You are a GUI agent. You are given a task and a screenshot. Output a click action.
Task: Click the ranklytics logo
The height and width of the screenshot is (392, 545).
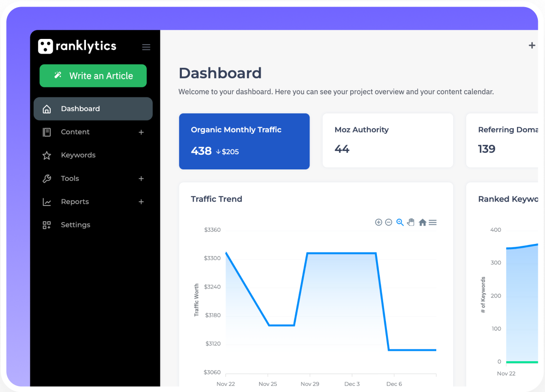(77, 46)
